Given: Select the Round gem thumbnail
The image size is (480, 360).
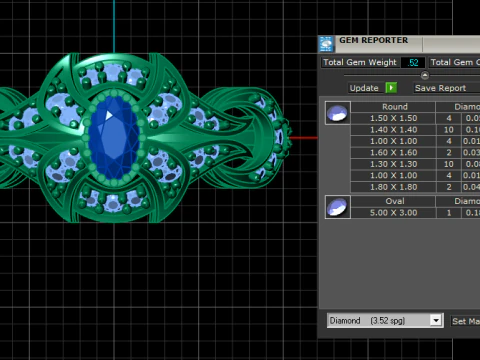Looking at the screenshot, I should 337,113.
